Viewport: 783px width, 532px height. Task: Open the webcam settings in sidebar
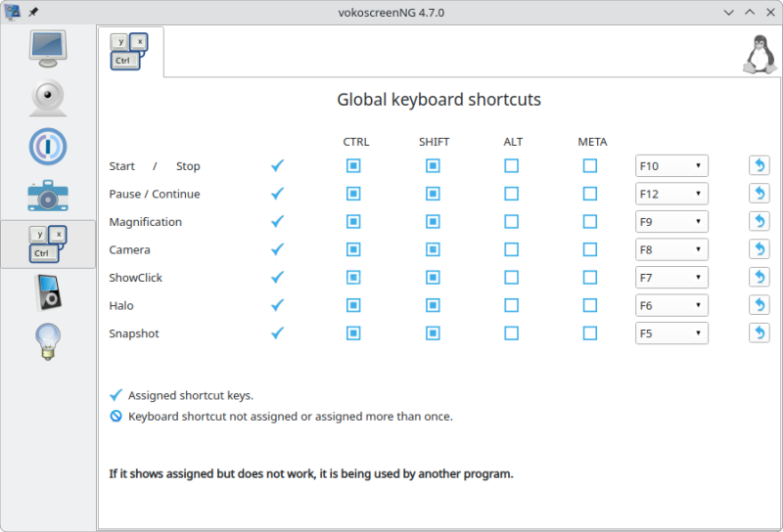(x=48, y=98)
